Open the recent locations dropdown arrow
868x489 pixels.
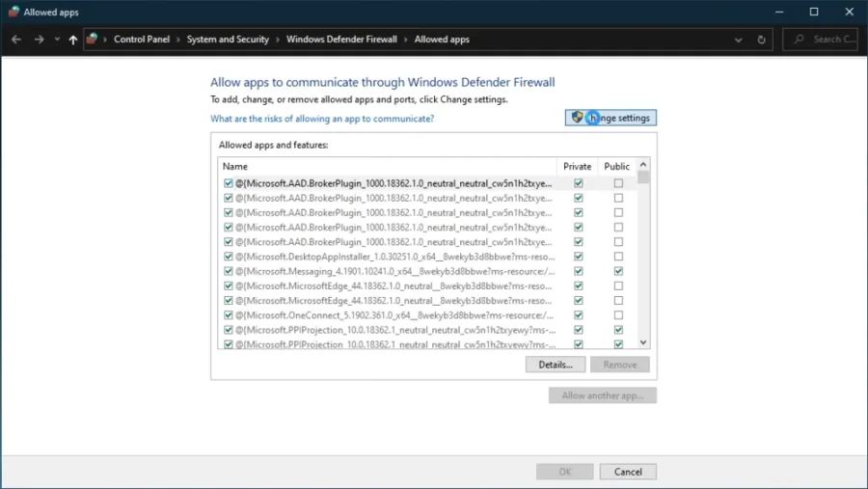pyautogui.click(x=57, y=40)
